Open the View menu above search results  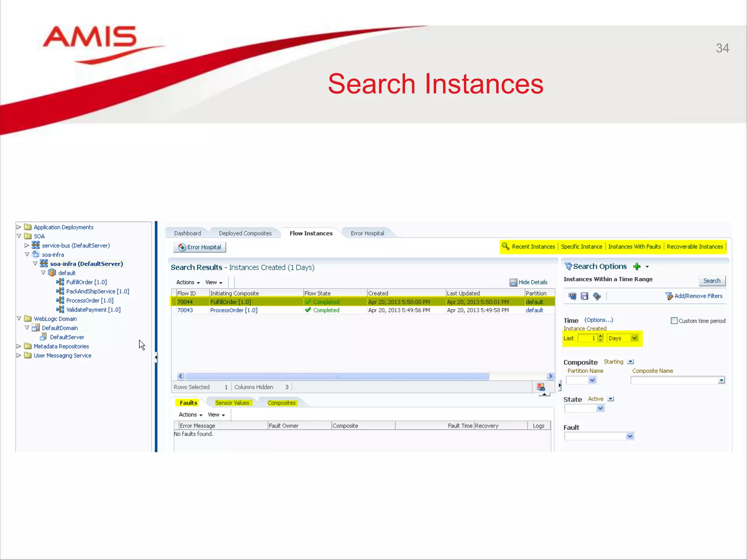pos(214,282)
